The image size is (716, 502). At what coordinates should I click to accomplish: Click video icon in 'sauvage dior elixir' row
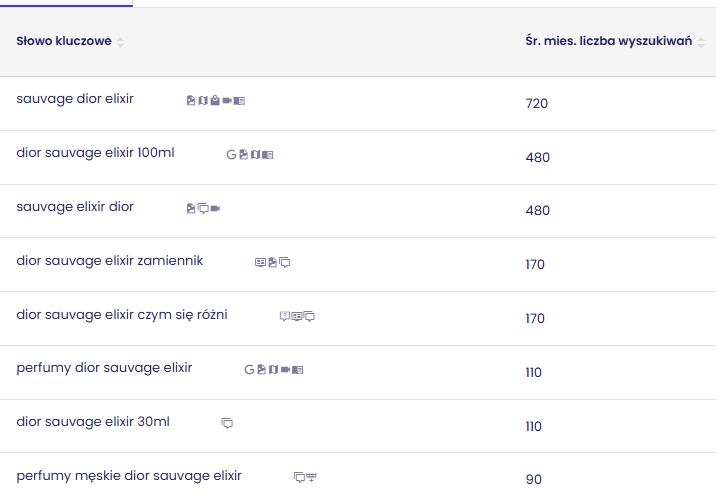pos(227,101)
